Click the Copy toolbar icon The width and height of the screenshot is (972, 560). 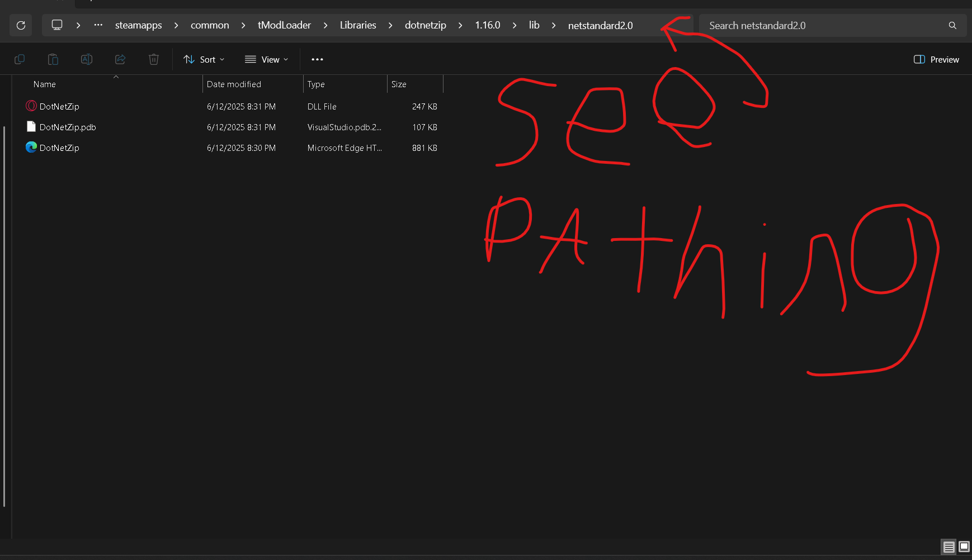click(x=20, y=59)
